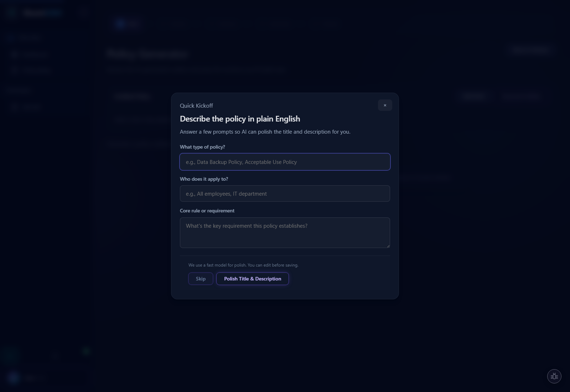Select the third sidebar navigation icon

15,70
